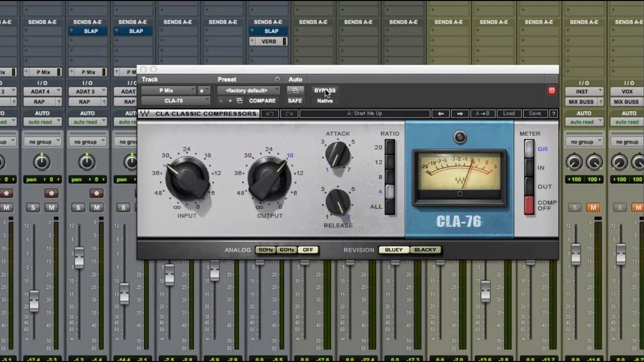644x362 pixels.
Task: Choose BLACKY revision
Action: (x=425, y=250)
